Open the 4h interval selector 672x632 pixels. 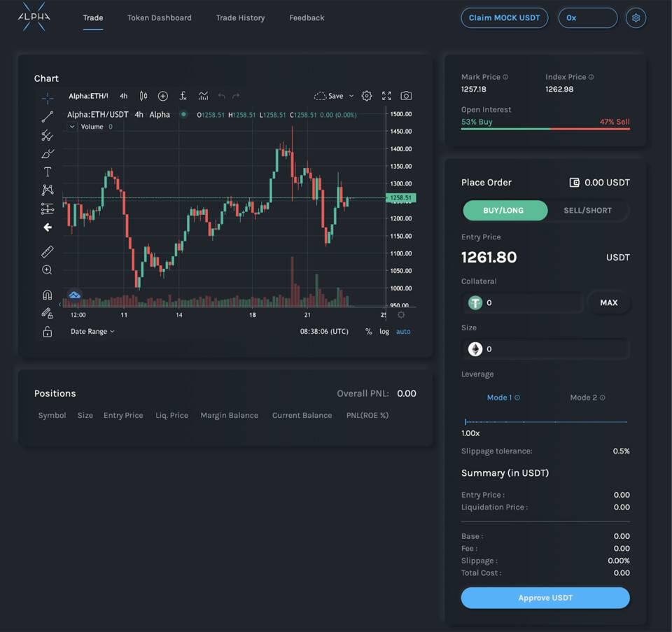[123, 96]
